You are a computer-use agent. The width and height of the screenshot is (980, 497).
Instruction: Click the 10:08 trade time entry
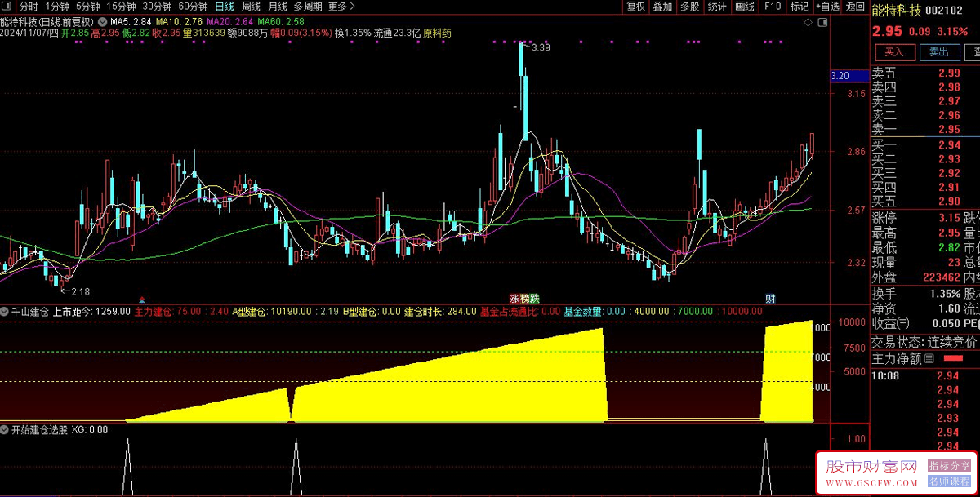[x=885, y=375]
